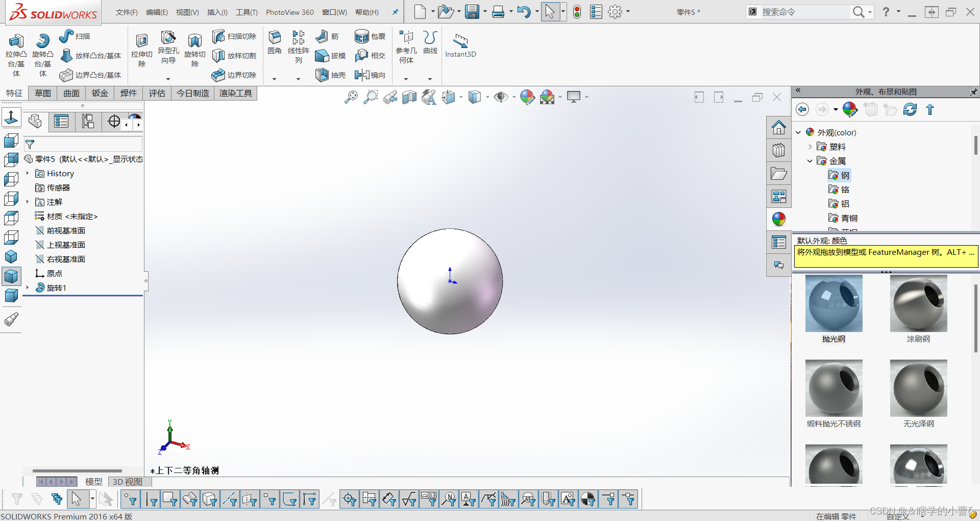Open the 参考几何体 reference geometry tool
Viewport: 980px width, 521px height.
pos(406,47)
